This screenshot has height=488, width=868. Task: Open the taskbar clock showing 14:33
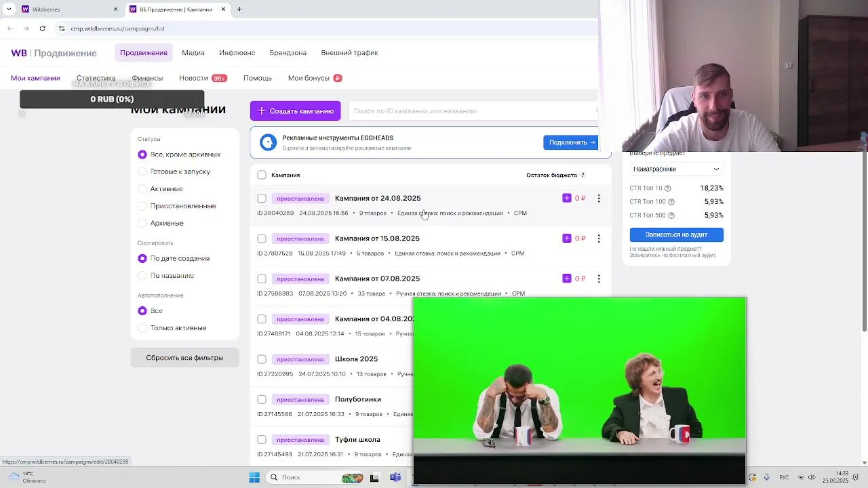(x=835, y=477)
